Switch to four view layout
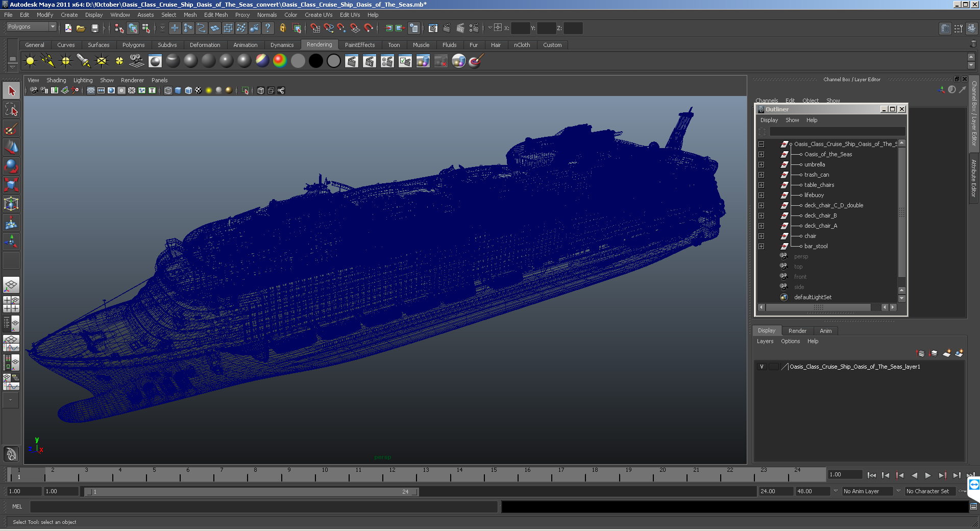This screenshot has height=531, width=980. point(11,304)
